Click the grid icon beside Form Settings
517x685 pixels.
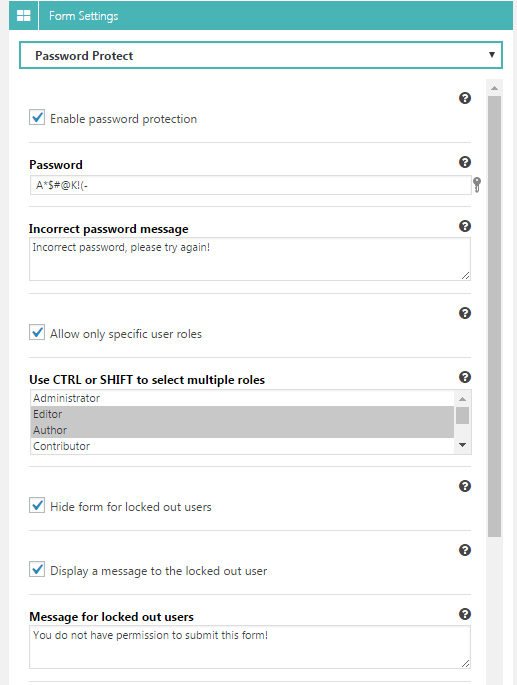pos(23,16)
